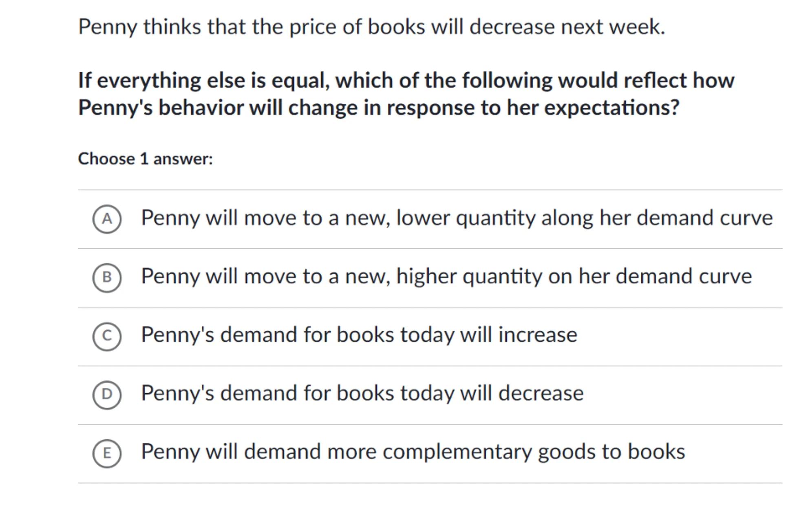Select the circled B radio button
Image resolution: width=801 pixels, height=532 pixels.
click(x=107, y=278)
